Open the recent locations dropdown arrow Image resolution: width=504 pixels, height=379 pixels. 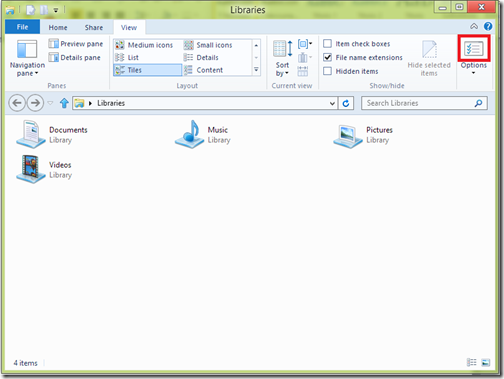coord(50,103)
